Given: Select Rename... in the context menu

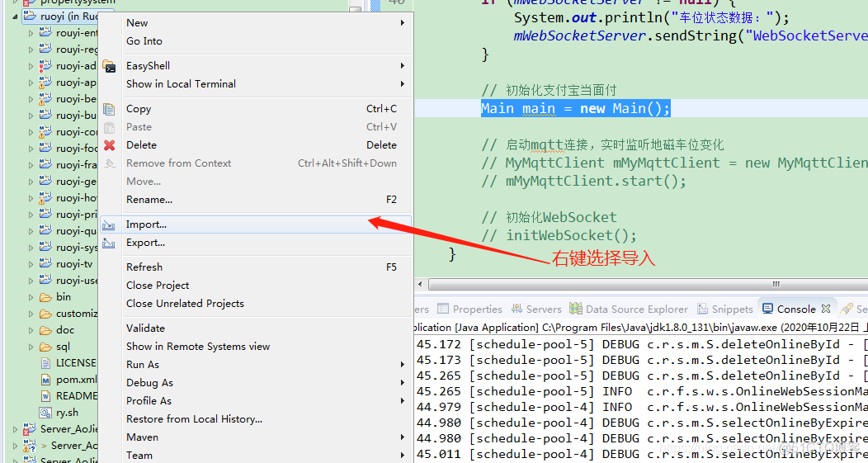Looking at the screenshot, I should coord(255,200).
